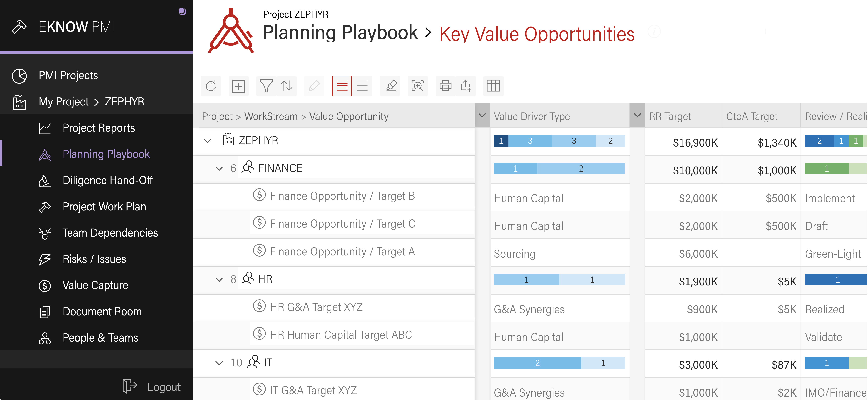
Task: Switch to the expanded row spacing view
Action: [362, 86]
